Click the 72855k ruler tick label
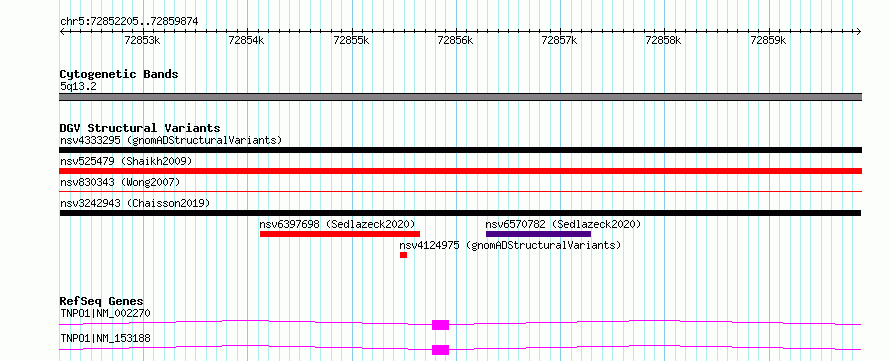 (351, 40)
